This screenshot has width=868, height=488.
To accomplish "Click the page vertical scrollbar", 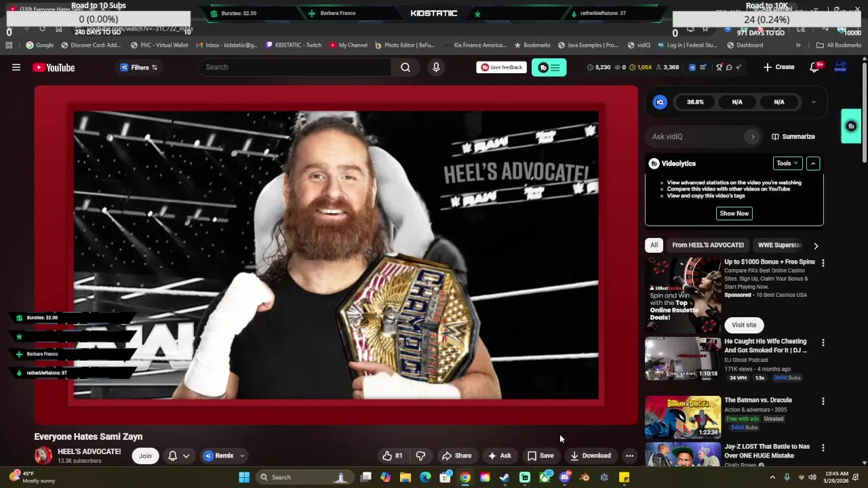I will pos(864,112).
